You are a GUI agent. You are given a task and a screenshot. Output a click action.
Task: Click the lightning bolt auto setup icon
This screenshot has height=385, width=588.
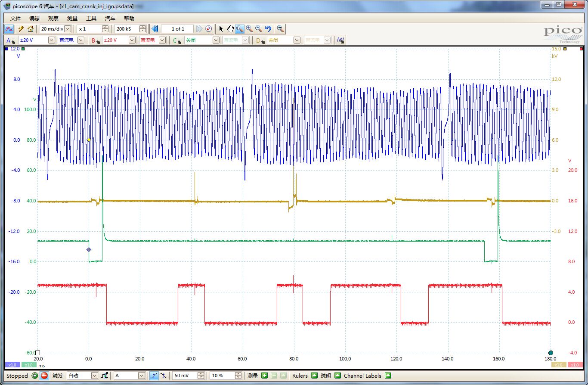(21, 29)
